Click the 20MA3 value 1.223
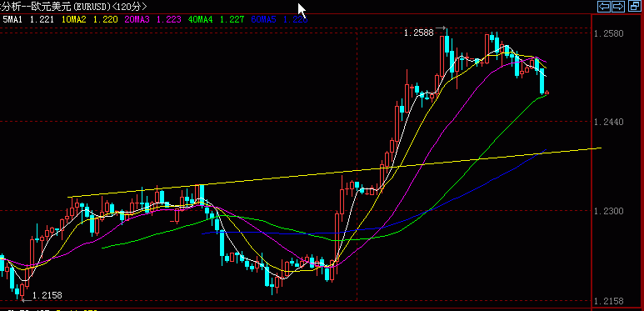 tap(169, 19)
